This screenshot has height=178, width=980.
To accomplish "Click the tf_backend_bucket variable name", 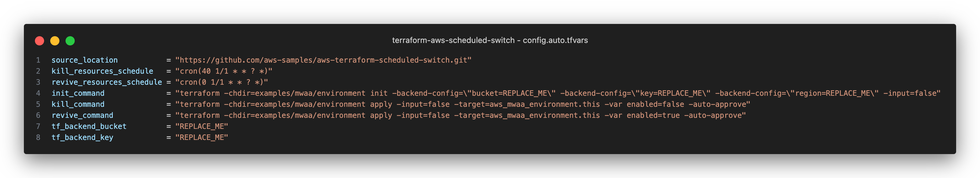I will (89, 126).
